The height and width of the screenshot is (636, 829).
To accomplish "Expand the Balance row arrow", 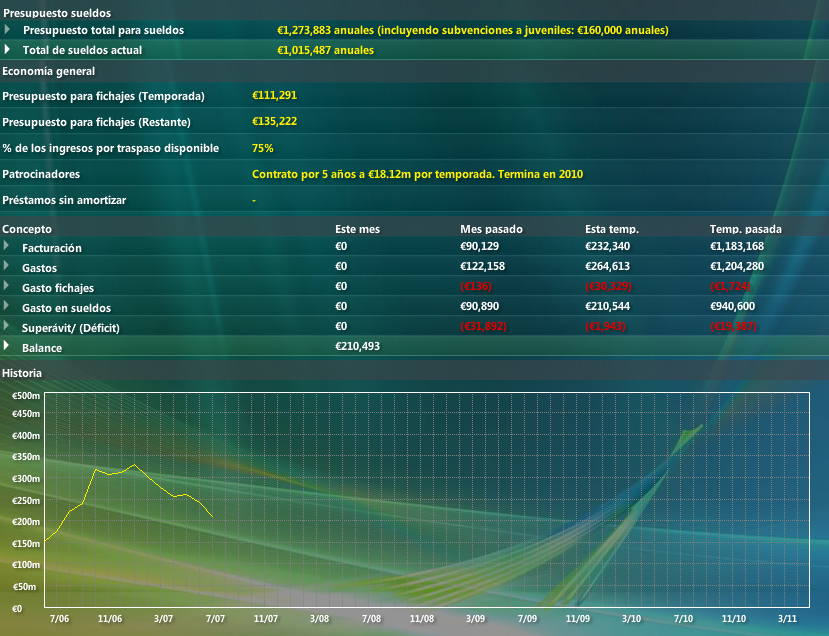I will coord(6,346).
